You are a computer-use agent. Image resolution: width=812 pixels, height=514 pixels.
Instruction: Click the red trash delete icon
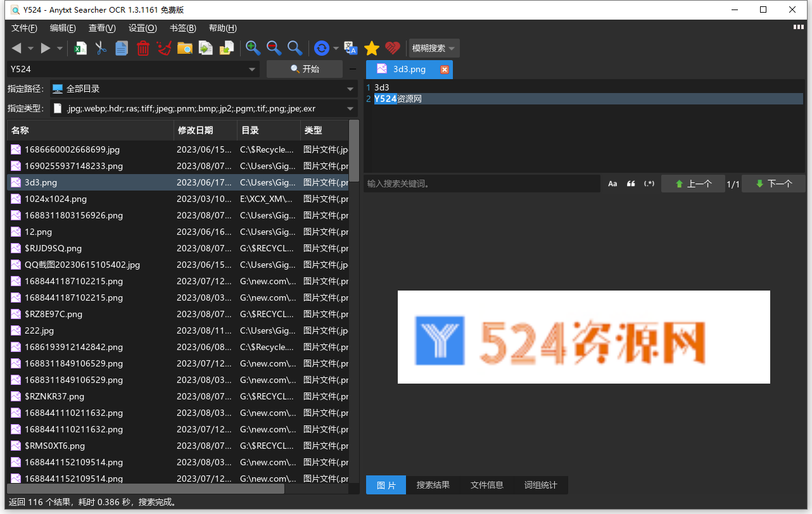click(x=143, y=48)
